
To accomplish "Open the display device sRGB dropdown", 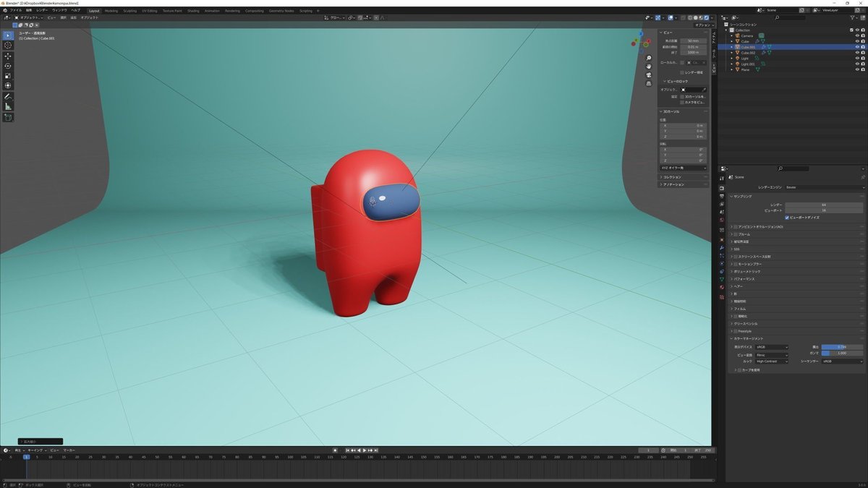I will tap(772, 347).
